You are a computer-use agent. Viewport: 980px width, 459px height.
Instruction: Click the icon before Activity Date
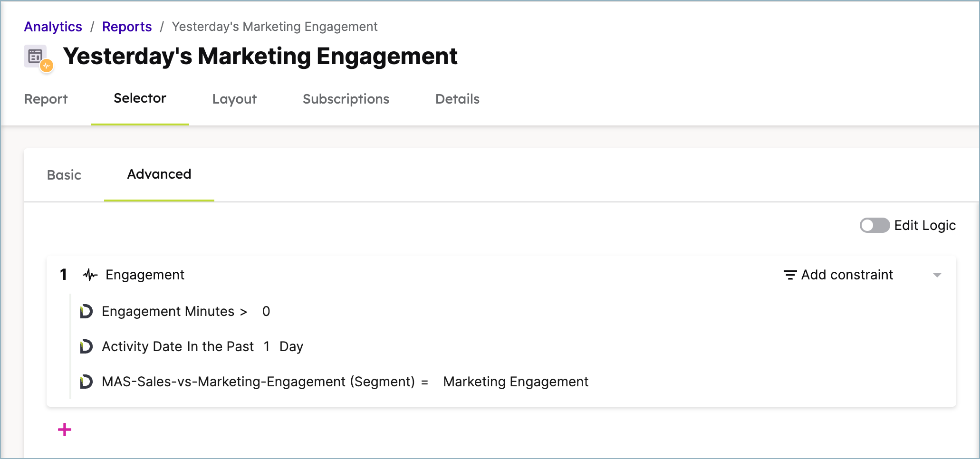pyautogui.click(x=86, y=346)
